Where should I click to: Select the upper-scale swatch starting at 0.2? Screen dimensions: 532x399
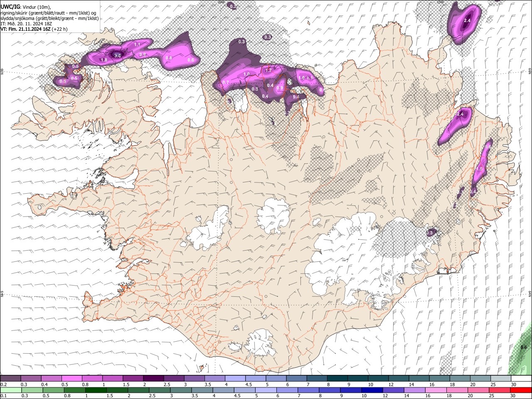point(10,379)
